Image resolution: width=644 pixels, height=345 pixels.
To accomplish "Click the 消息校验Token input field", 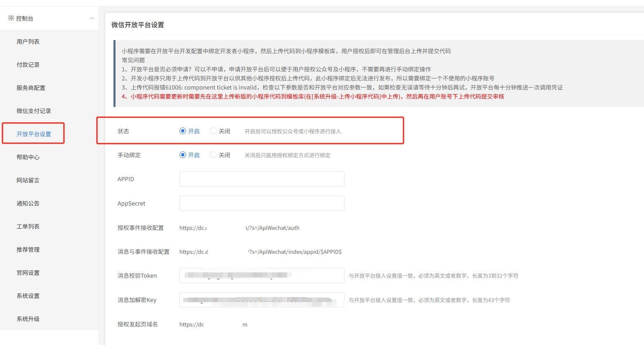I will pyautogui.click(x=262, y=276).
